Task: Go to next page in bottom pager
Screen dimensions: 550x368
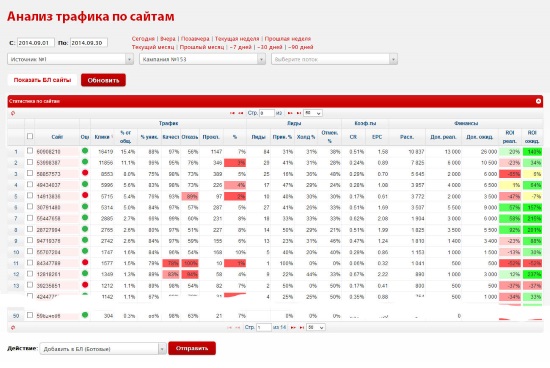Action: tap(293, 327)
